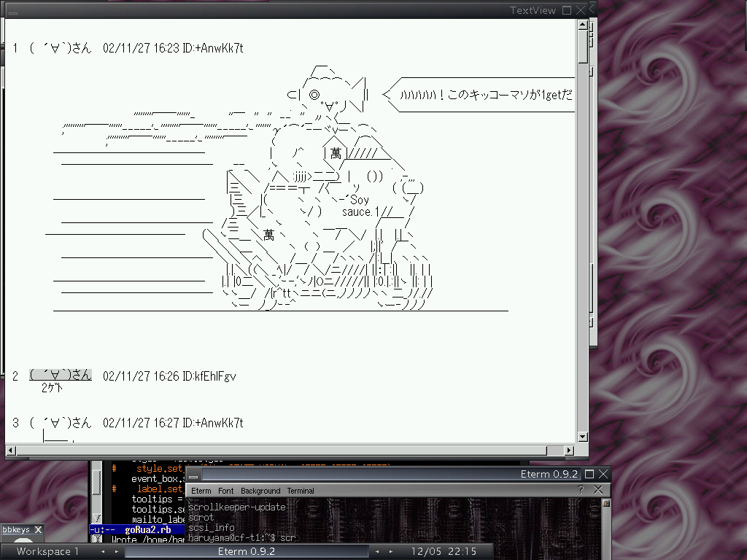
Task: Click the 'scsi_info' line in Eterm
Action: (x=211, y=527)
